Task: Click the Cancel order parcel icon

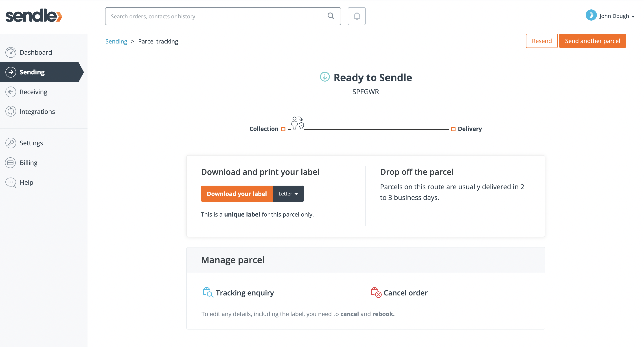Action: tap(376, 292)
